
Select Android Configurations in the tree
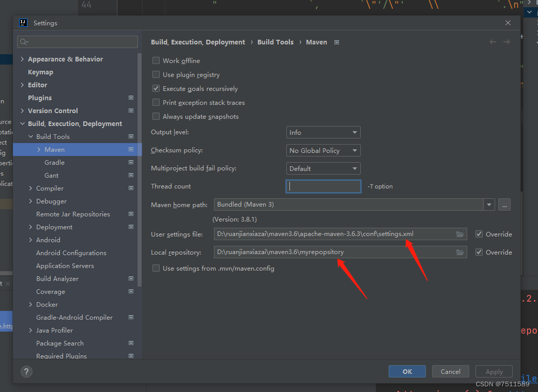[x=71, y=253]
